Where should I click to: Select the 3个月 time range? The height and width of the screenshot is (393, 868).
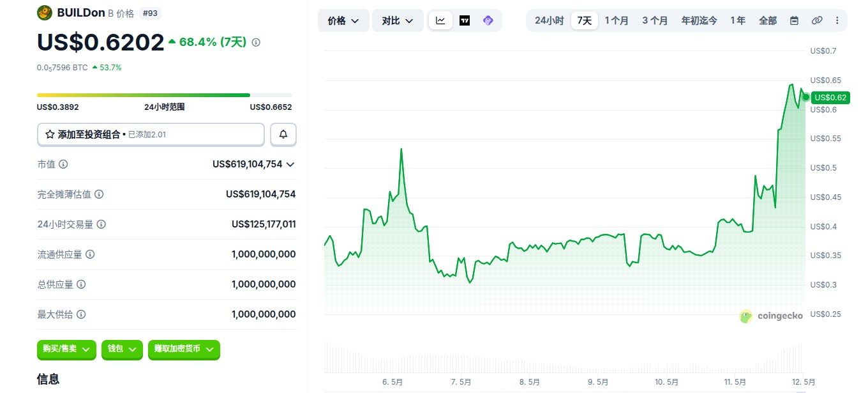click(655, 20)
